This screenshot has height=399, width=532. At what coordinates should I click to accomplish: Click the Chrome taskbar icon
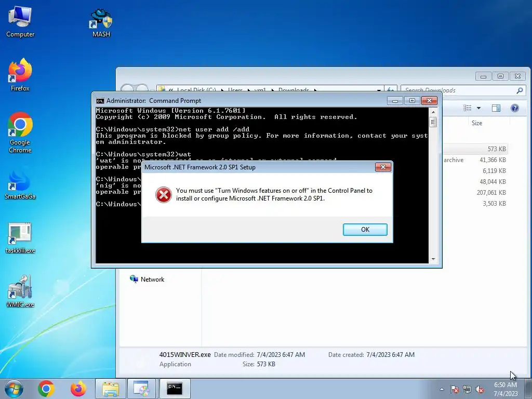(x=46, y=389)
